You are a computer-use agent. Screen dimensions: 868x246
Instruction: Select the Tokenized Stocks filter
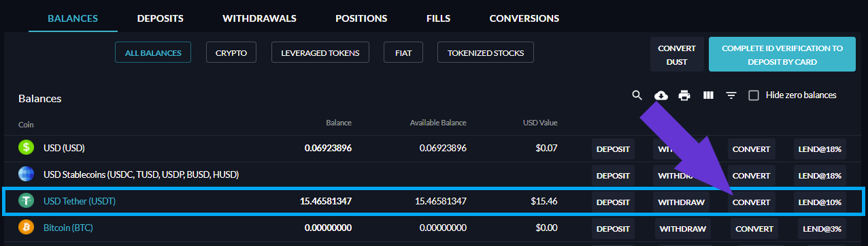pos(486,52)
